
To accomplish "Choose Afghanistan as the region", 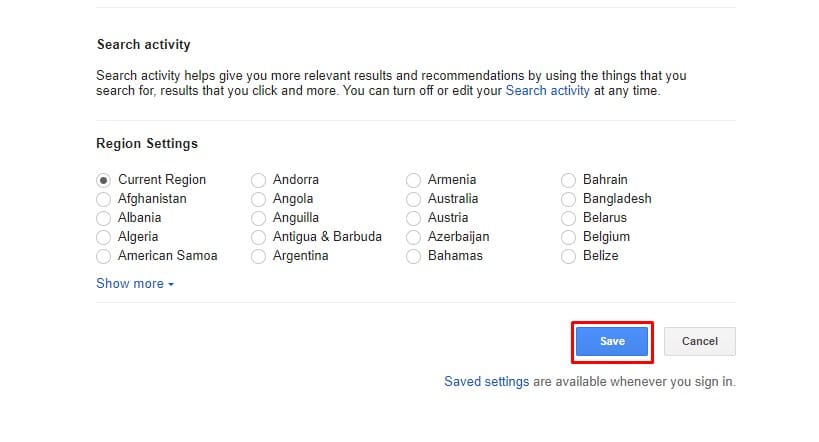I will pos(104,199).
